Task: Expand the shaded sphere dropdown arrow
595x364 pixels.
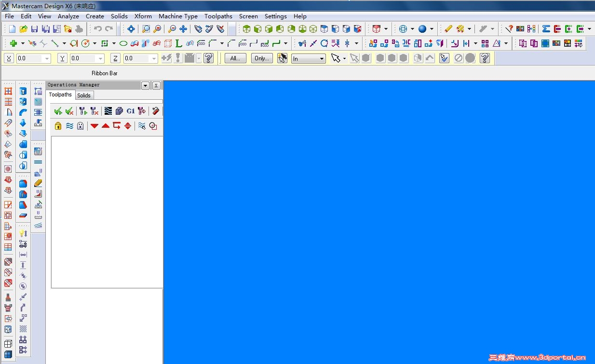Action: (x=432, y=29)
